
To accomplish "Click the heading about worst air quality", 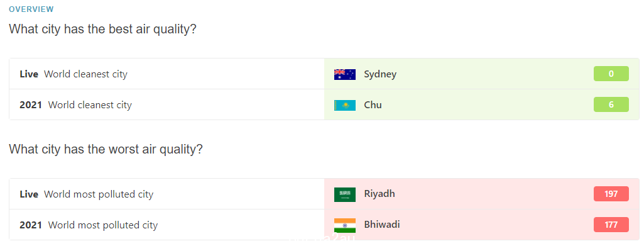I will pyautogui.click(x=106, y=149).
